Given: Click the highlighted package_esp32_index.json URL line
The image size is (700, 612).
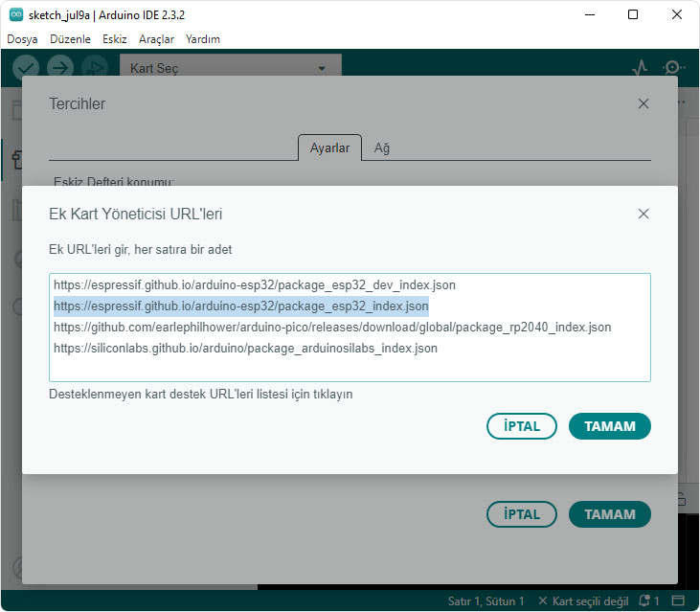Looking at the screenshot, I should tap(241, 306).
